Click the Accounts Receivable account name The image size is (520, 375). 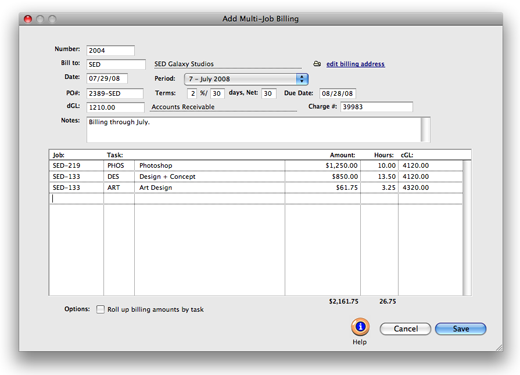pyautogui.click(x=183, y=107)
